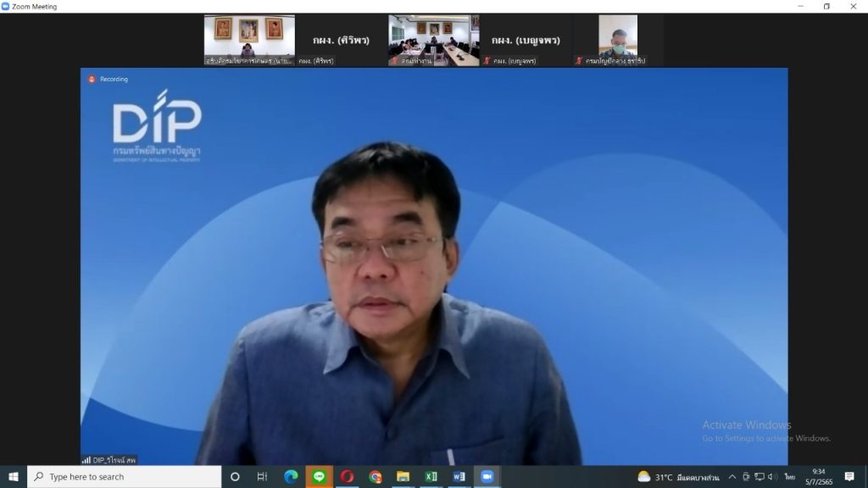
Task: Open the Windows Start menu
Action: pyautogui.click(x=14, y=476)
